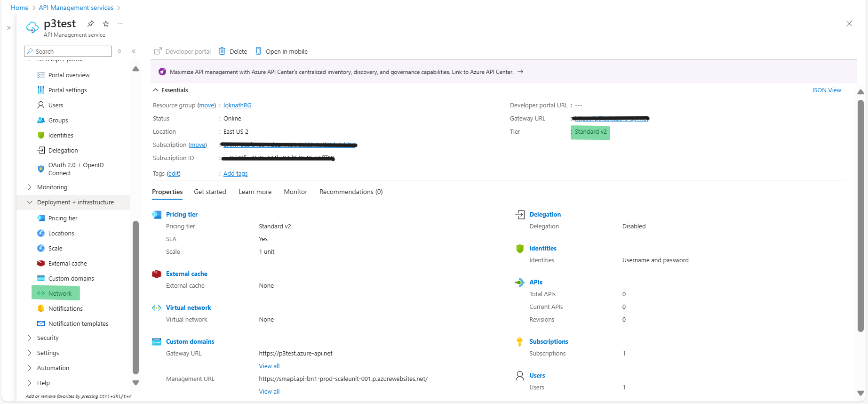Click the Delegation icon in sidebar
This screenshot has width=868, height=404.
pyautogui.click(x=41, y=150)
